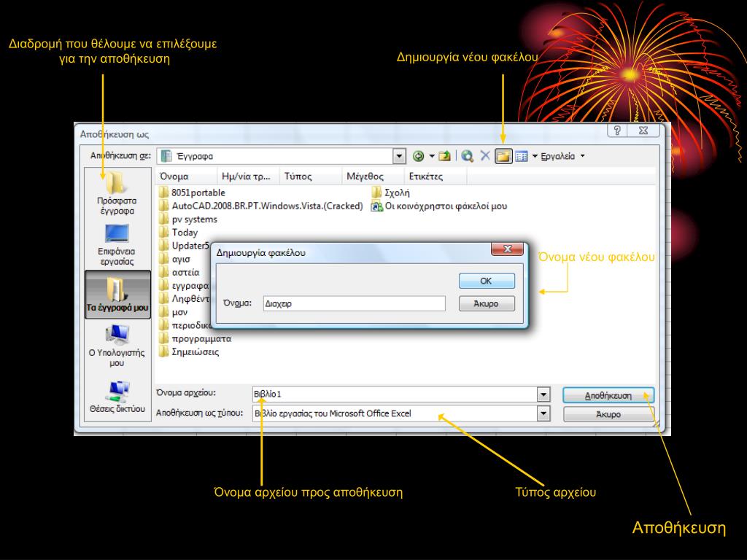Select the AutoCAD.2008 folder

click(x=261, y=206)
